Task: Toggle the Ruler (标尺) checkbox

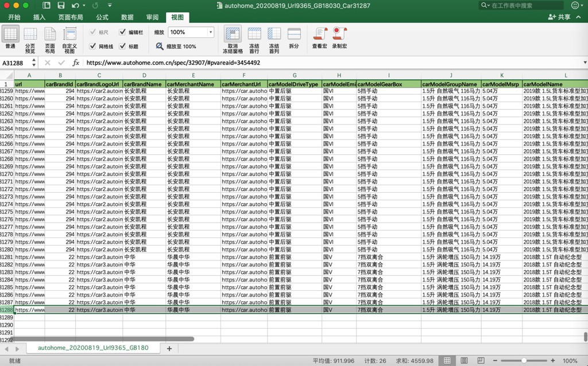Action: (x=92, y=32)
